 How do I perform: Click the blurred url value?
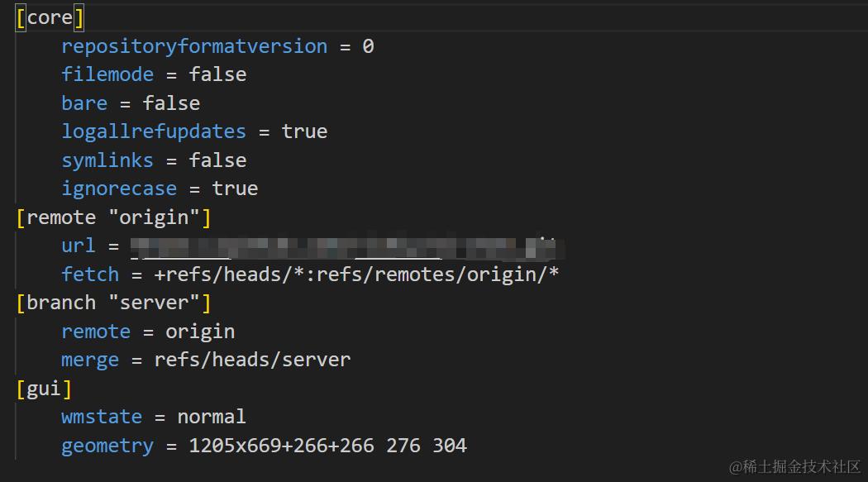347,248
